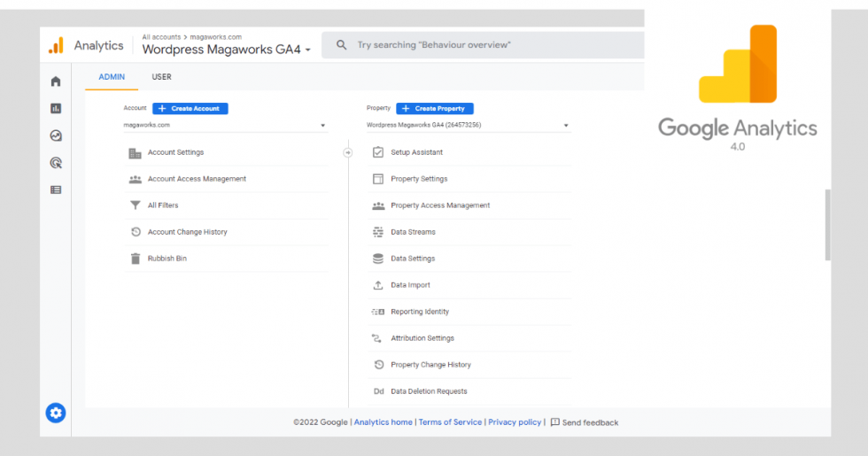This screenshot has height=456, width=868.
Task: Click the Account Change History clock icon
Action: click(x=135, y=232)
